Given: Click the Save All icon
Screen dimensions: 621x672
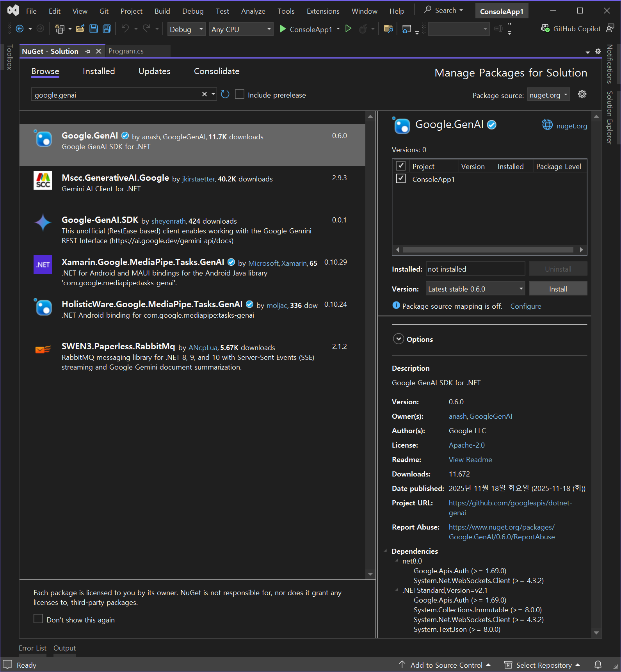Looking at the screenshot, I should pos(107,28).
